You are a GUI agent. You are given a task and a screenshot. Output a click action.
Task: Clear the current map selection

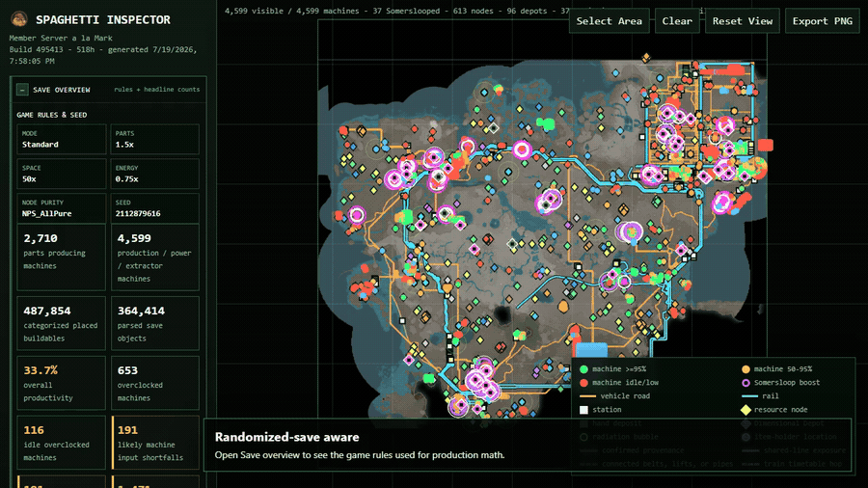click(x=677, y=21)
